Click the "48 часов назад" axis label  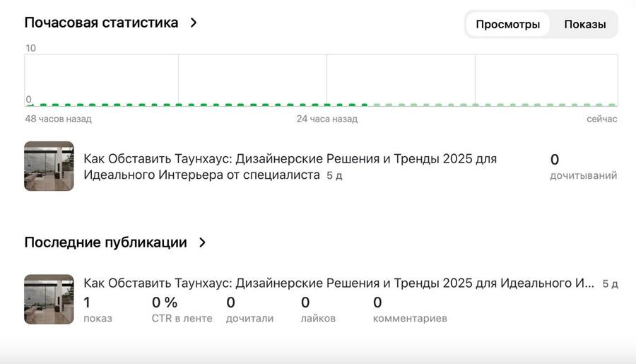[58, 119]
